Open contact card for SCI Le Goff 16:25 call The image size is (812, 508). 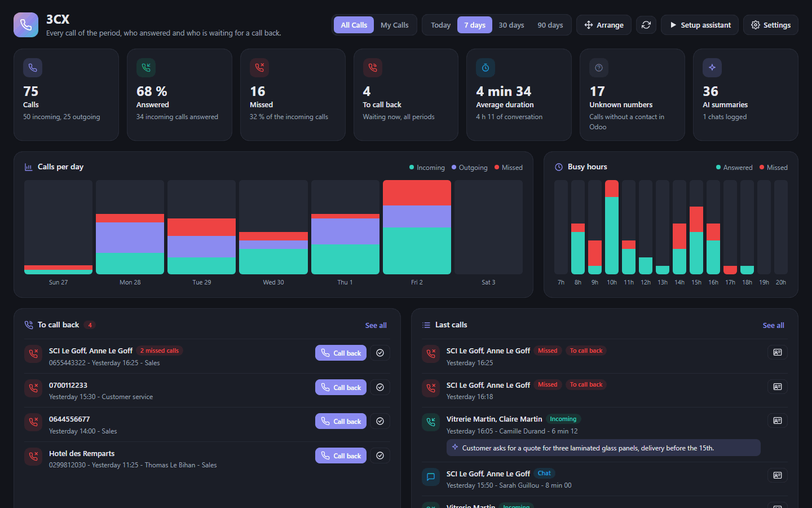click(x=778, y=352)
